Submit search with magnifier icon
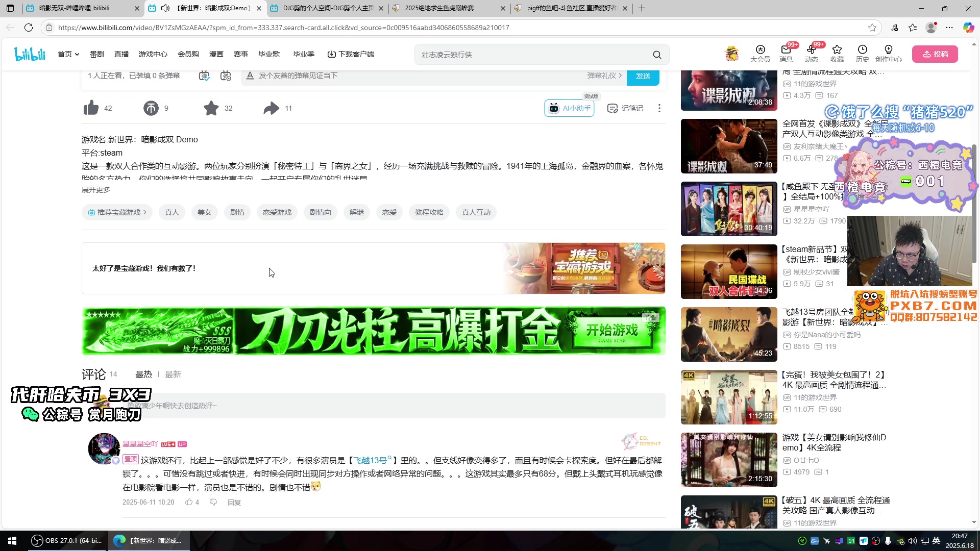This screenshot has height=551, width=980. coord(657,55)
